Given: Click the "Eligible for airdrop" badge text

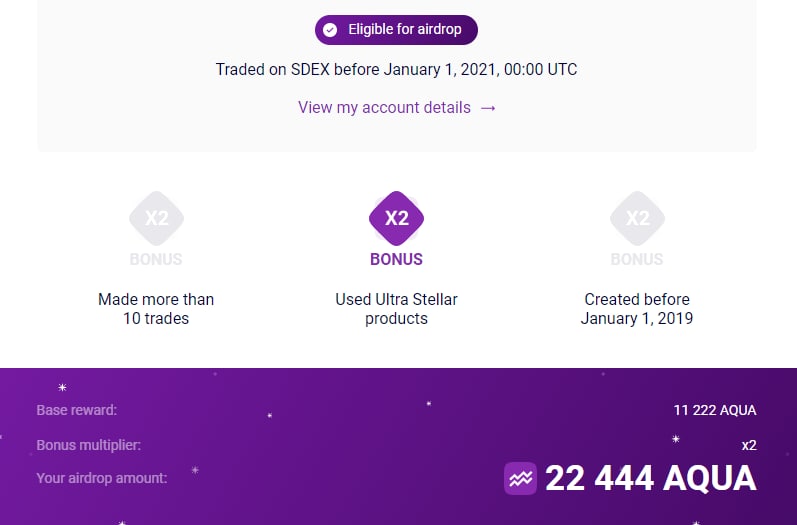Looking at the screenshot, I should pyautogui.click(x=404, y=30).
